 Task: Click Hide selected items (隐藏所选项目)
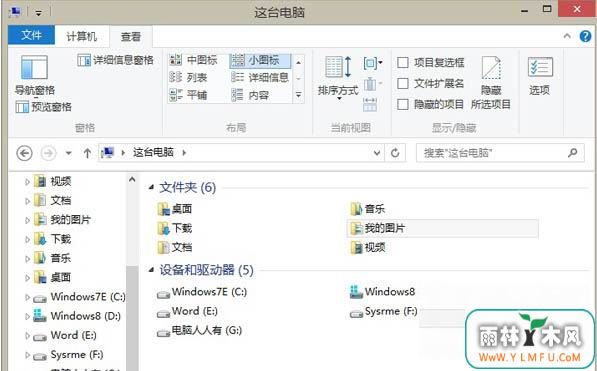pyautogui.click(x=491, y=83)
